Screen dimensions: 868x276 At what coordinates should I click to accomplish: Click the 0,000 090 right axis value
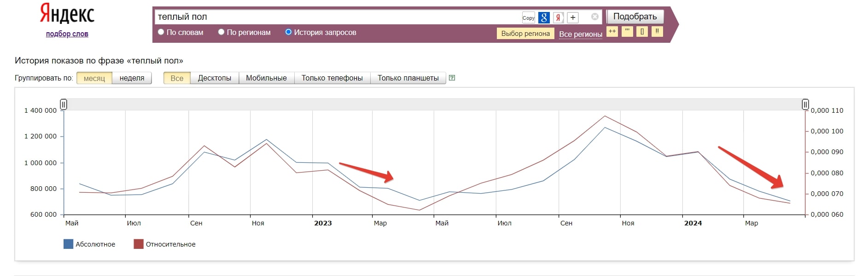pyautogui.click(x=827, y=152)
